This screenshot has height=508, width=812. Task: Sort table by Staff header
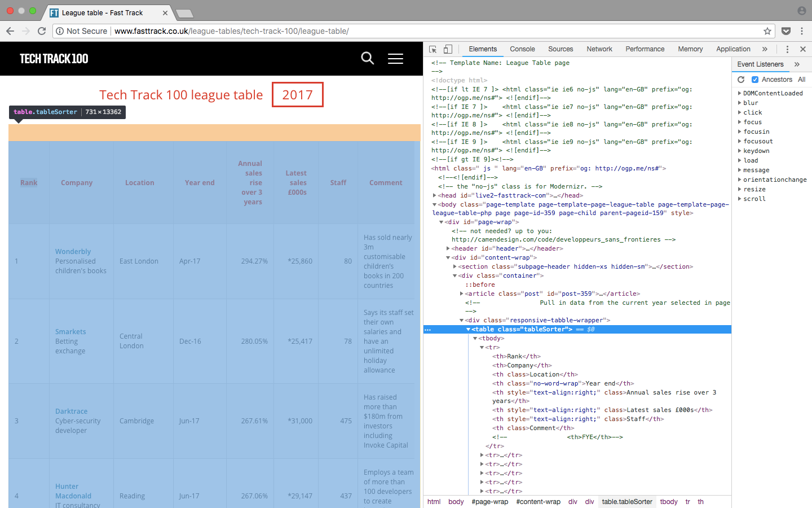(338, 183)
